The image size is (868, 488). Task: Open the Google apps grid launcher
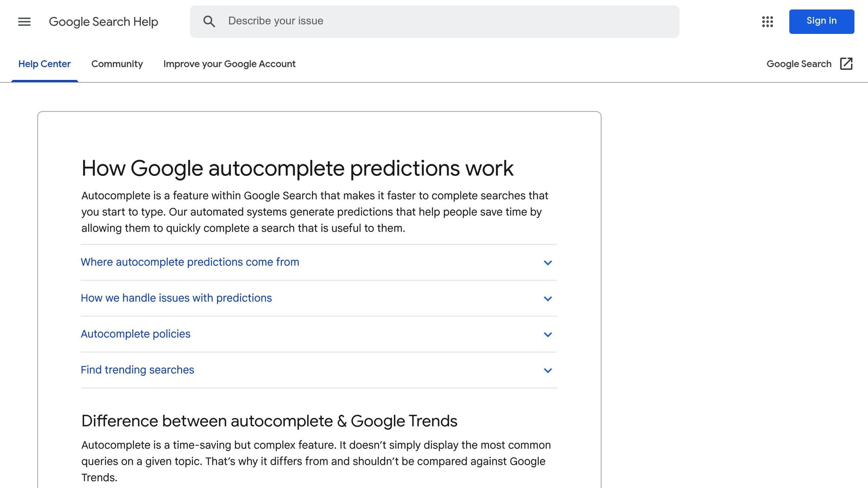point(767,22)
